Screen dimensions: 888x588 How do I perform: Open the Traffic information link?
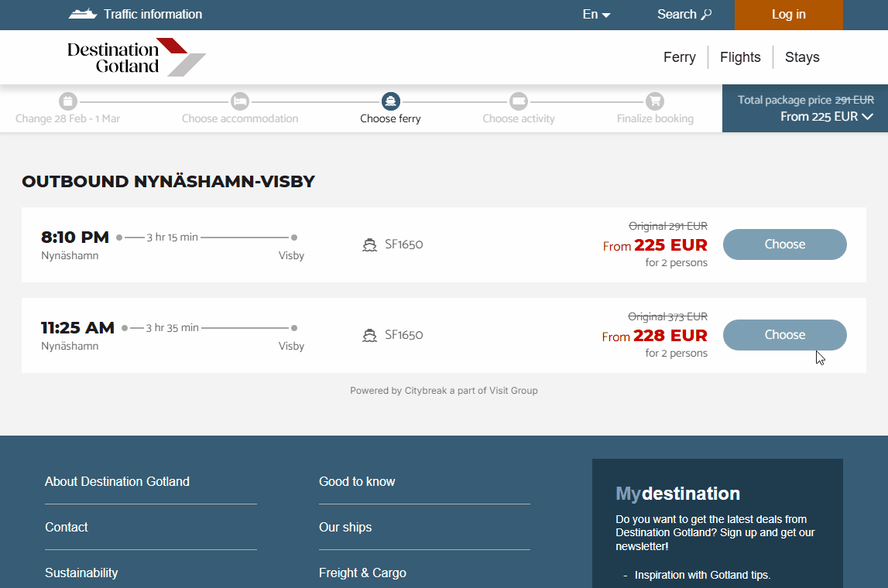coord(153,14)
